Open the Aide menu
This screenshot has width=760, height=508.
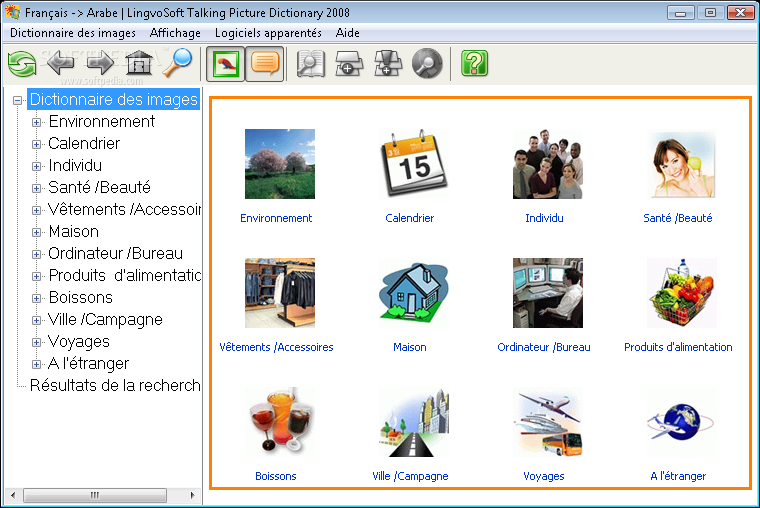(x=348, y=33)
